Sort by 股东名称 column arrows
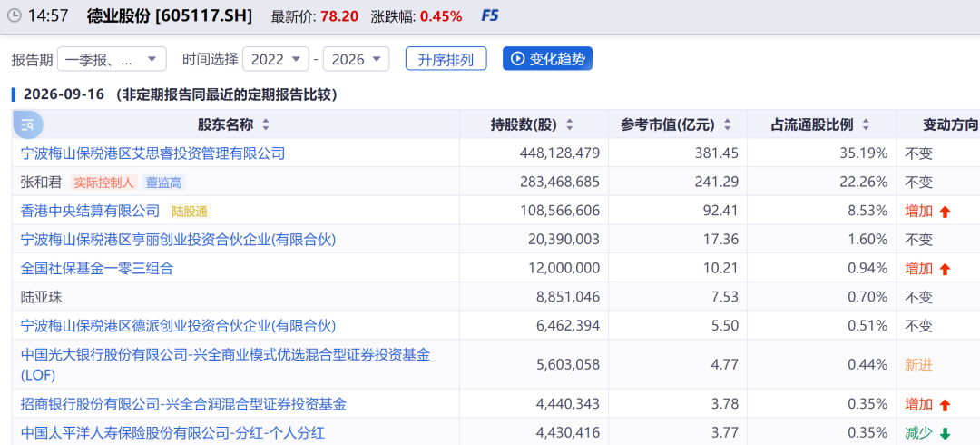The height and width of the screenshot is (445, 980). [266, 124]
